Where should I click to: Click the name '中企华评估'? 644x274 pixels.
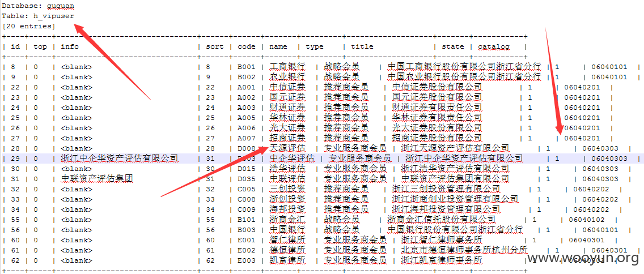292,159
